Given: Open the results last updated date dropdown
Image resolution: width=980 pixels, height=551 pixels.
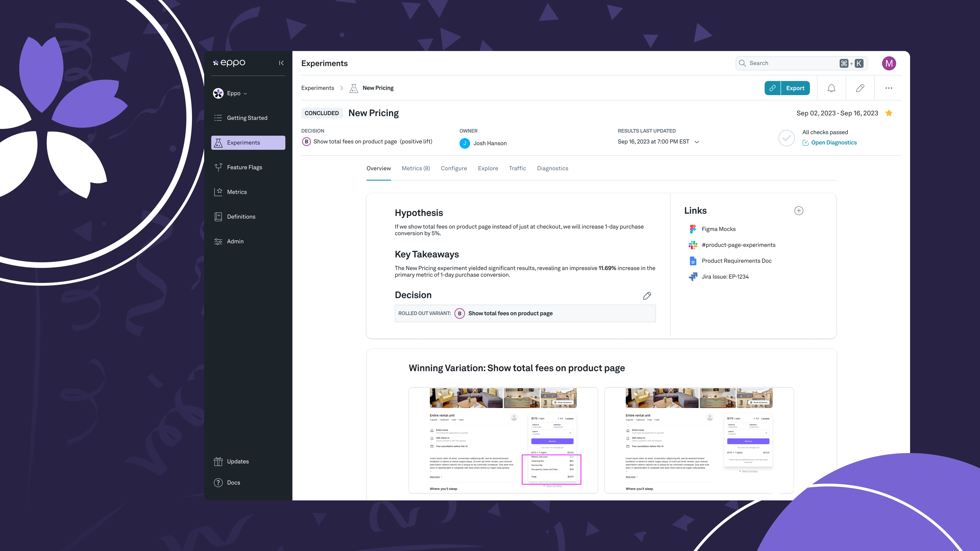Looking at the screenshot, I should pyautogui.click(x=696, y=142).
